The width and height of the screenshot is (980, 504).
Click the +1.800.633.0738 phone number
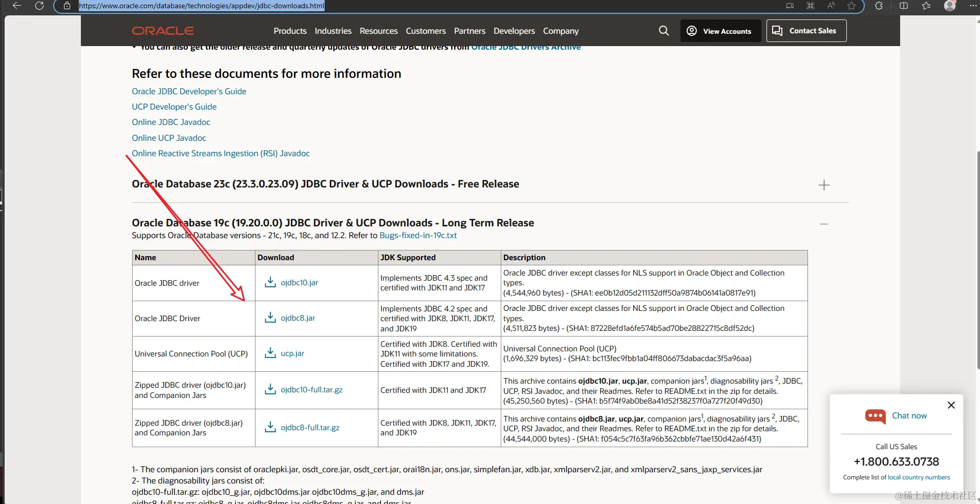click(897, 461)
